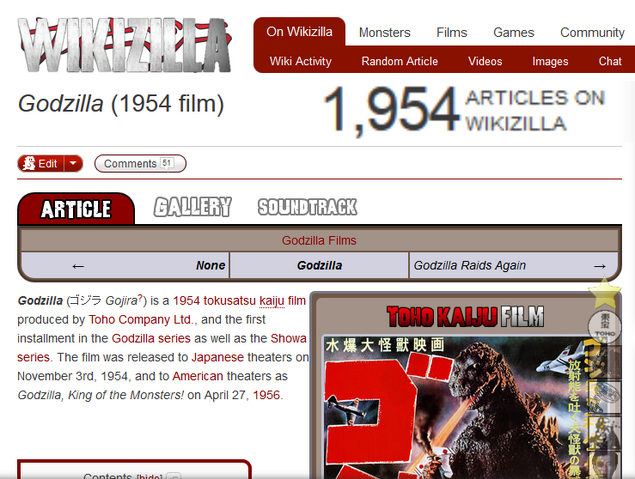Click the Toho Kaiju Film infobox header
Screen dimensions: 635x479
465,317
